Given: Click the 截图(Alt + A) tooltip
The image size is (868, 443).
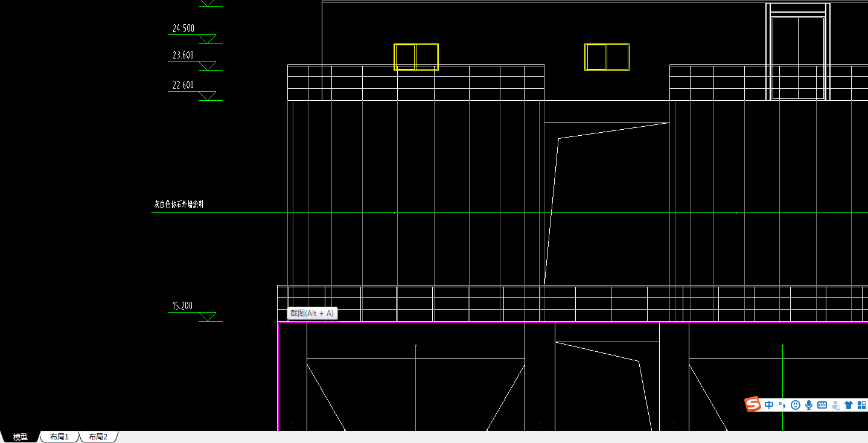Looking at the screenshot, I should (x=311, y=313).
